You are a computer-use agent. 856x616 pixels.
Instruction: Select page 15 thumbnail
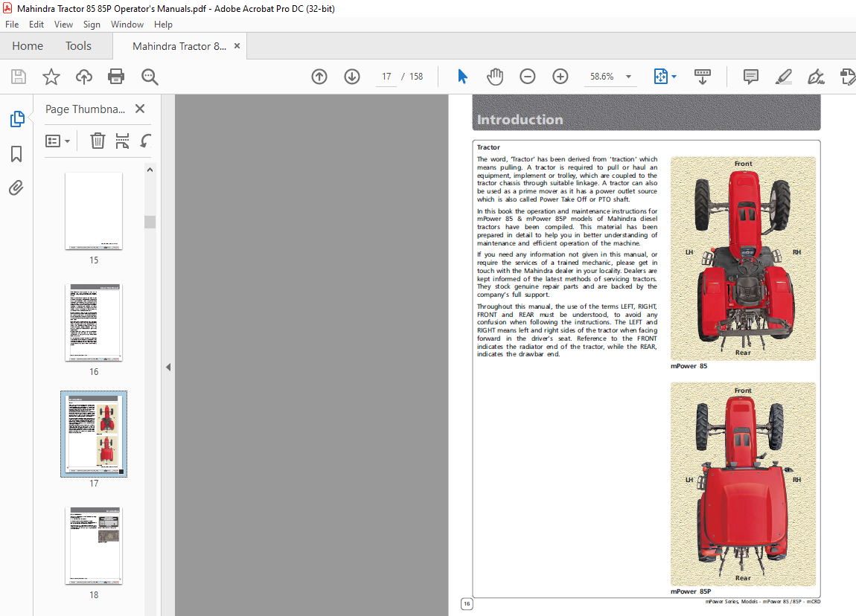click(x=94, y=211)
